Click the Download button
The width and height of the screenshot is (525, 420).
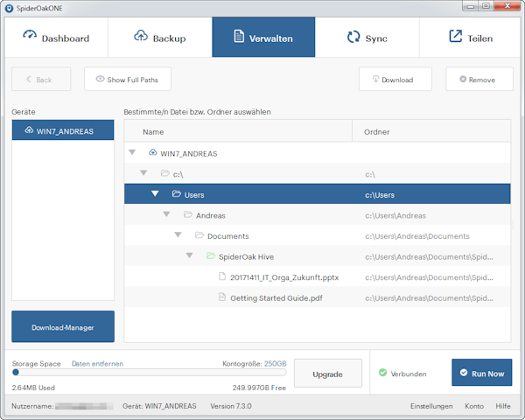[x=395, y=79]
